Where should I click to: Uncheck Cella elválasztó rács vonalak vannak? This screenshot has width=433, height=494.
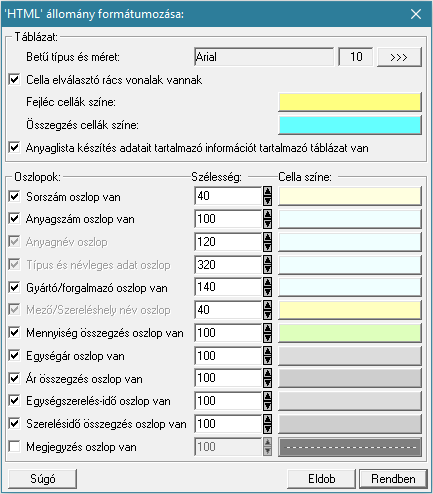click(x=14, y=80)
